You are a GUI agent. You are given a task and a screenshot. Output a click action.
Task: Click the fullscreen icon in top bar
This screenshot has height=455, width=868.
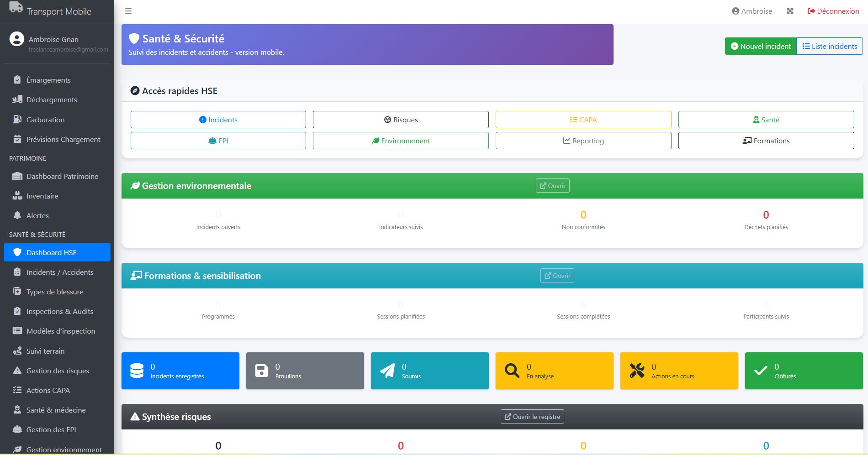tap(790, 11)
